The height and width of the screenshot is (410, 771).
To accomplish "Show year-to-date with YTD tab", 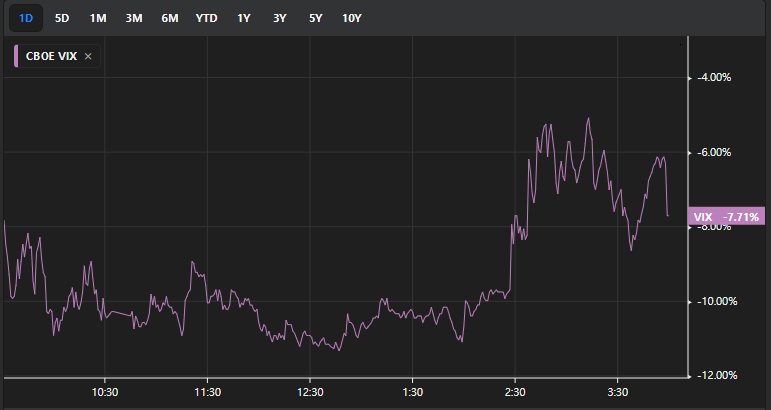I will (x=207, y=18).
